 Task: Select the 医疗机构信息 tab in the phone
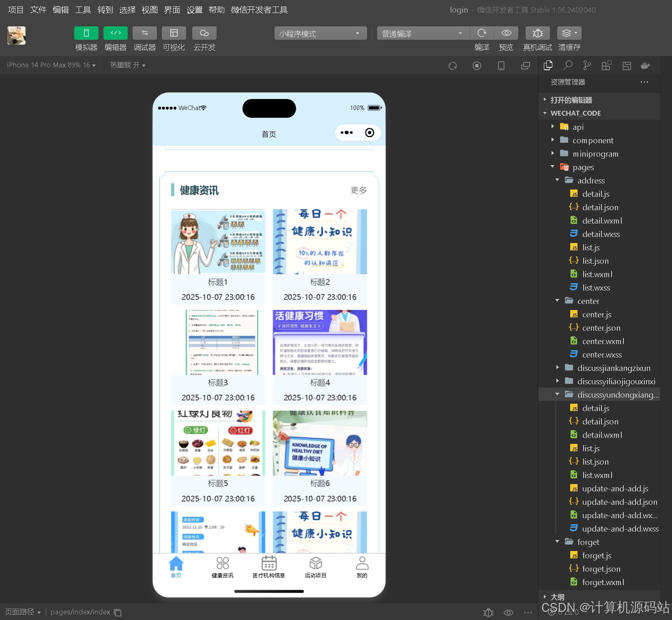point(269,567)
